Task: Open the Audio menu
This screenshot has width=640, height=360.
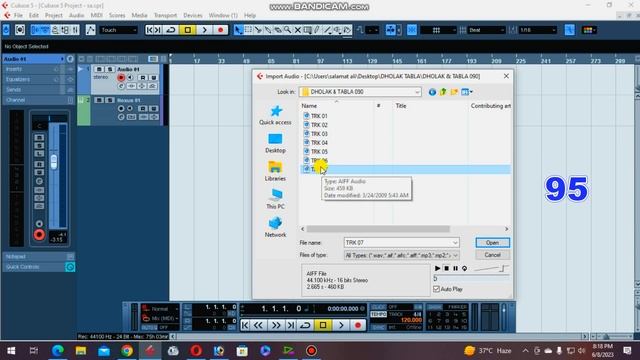Action: [76, 16]
